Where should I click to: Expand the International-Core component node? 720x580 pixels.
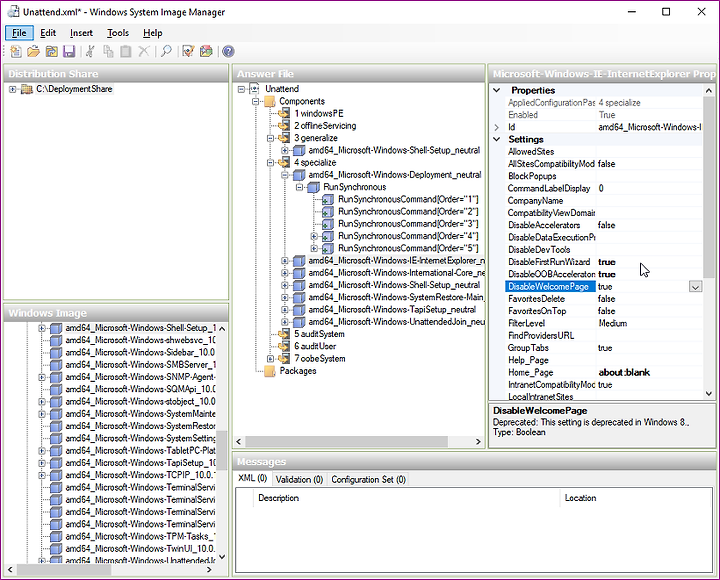point(285,273)
